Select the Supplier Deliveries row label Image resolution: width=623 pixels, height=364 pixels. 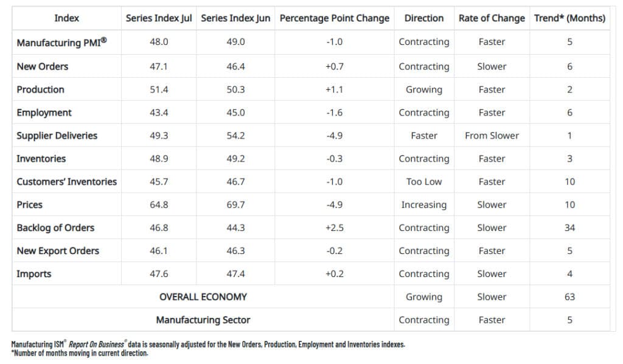pyautogui.click(x=57, y=136)
